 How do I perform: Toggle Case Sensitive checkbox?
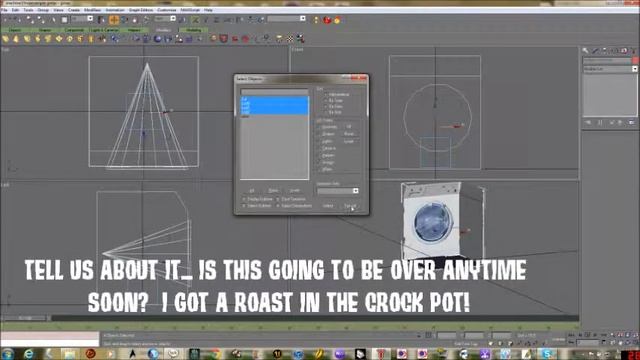click(x=291, y=199)
